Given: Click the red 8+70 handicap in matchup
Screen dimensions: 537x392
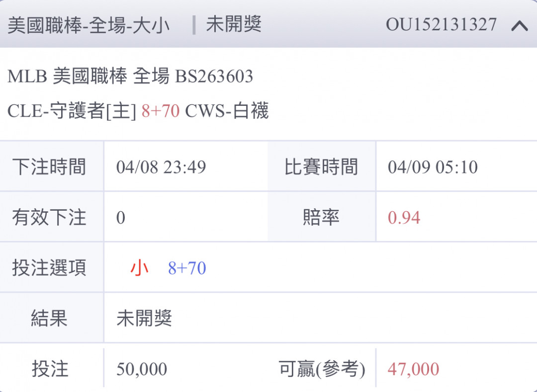Looking at the screenshot, I should [161, 111].
